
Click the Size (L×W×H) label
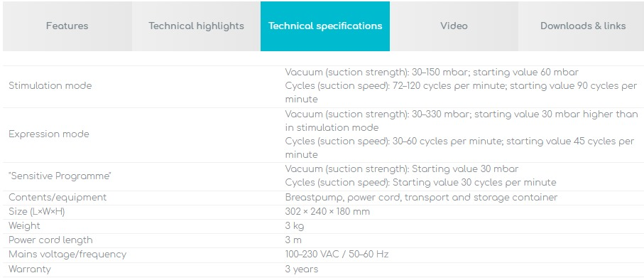(36, 212)
